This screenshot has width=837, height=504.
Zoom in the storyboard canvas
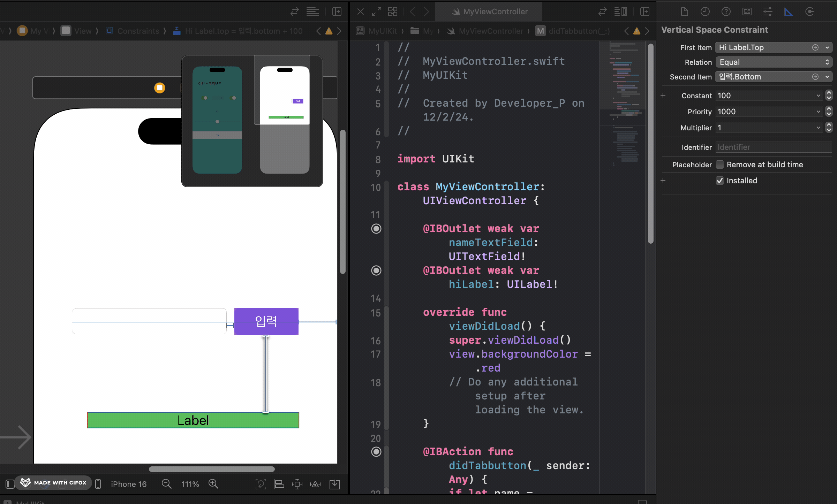tap(213, 484)
